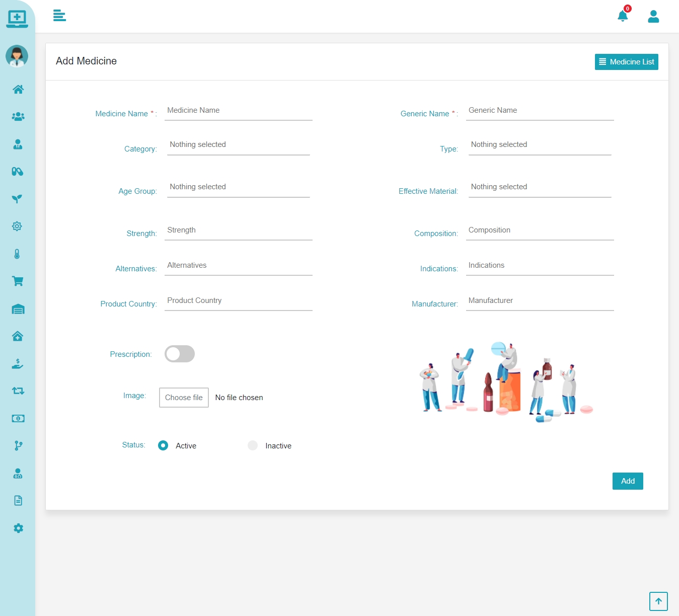
Task: Open the hand holding dollar sidebar icon
Action: click(18, 363)
